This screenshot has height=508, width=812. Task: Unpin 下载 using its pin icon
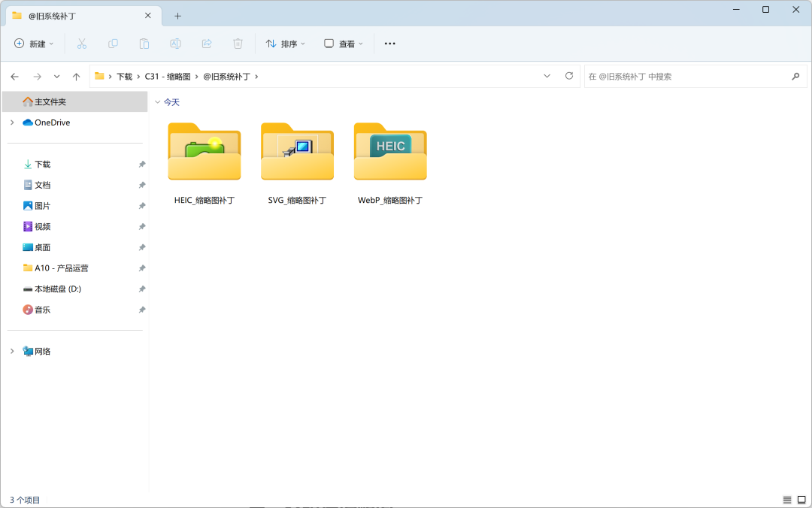pos(142,164)
